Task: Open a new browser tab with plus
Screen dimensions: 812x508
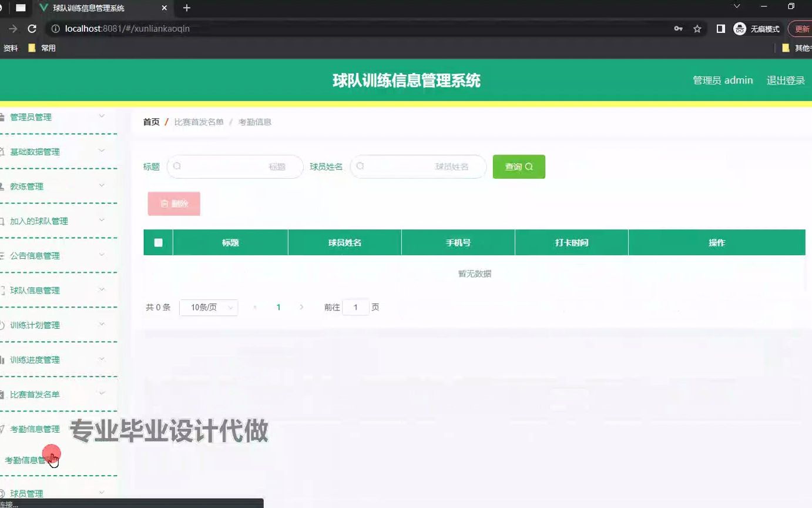Action: click(x=187, y=8)
